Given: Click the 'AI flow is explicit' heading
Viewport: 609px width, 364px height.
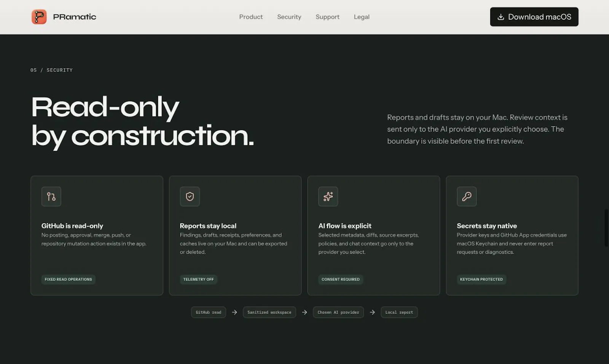Looking at the screenshot, I should click(345, 226).
